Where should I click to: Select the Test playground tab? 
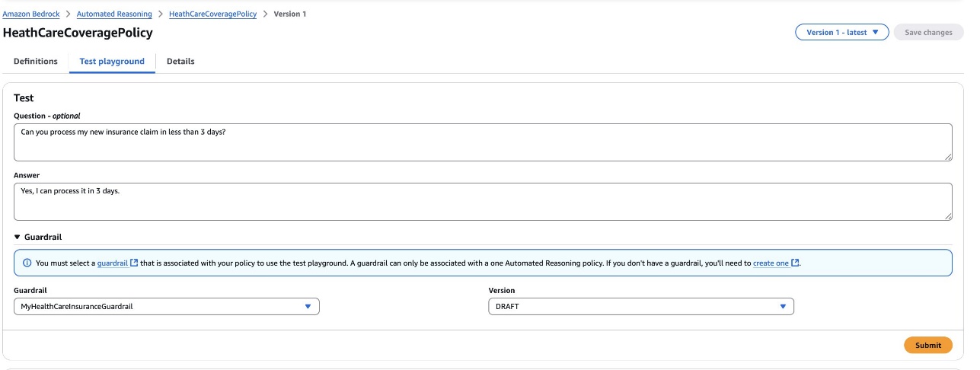coord(112,62)
